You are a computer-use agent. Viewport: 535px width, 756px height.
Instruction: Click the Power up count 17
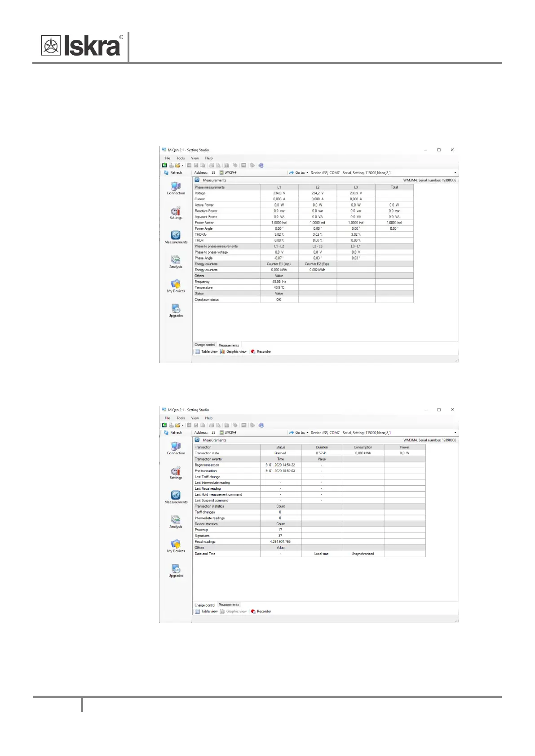[281, 530]
